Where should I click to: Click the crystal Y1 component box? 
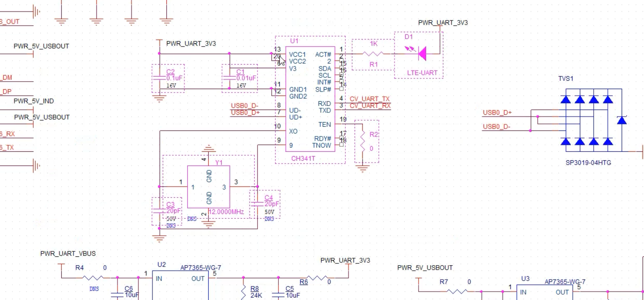click(x=209, y=187)
